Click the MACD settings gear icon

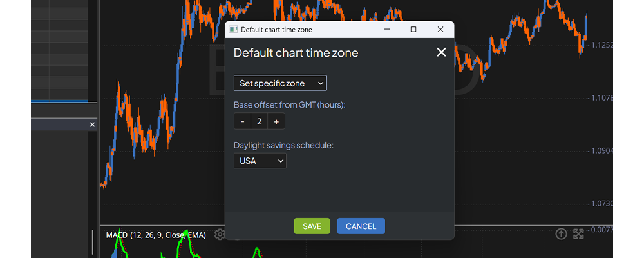pos(220,235)
